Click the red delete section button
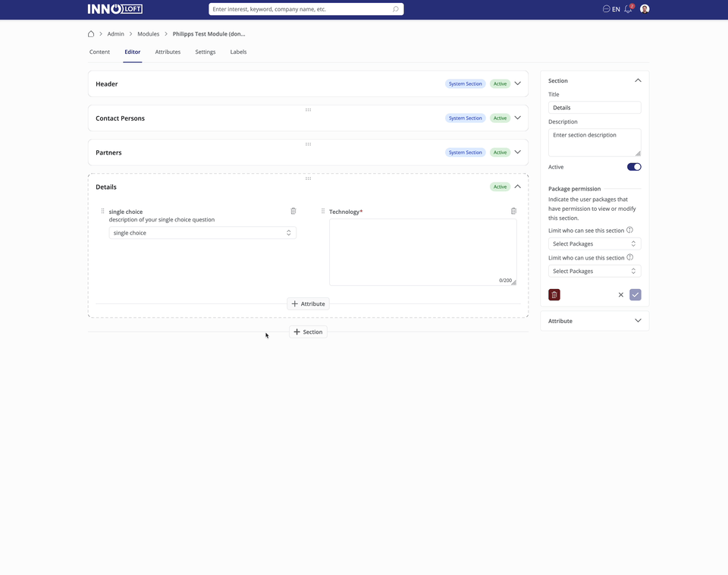The image size is (728, 575). click(x=554, y=294)
